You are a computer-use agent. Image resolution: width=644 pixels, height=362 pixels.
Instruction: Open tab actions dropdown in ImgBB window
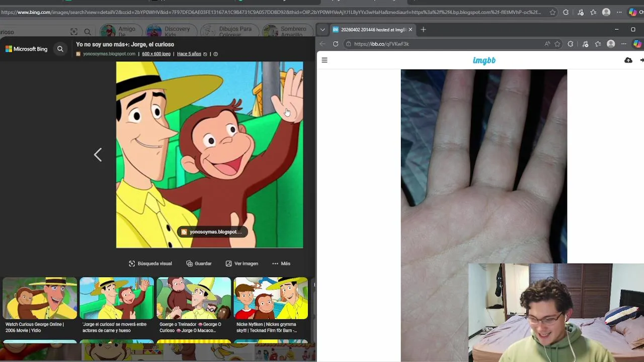tap(323, 30)
